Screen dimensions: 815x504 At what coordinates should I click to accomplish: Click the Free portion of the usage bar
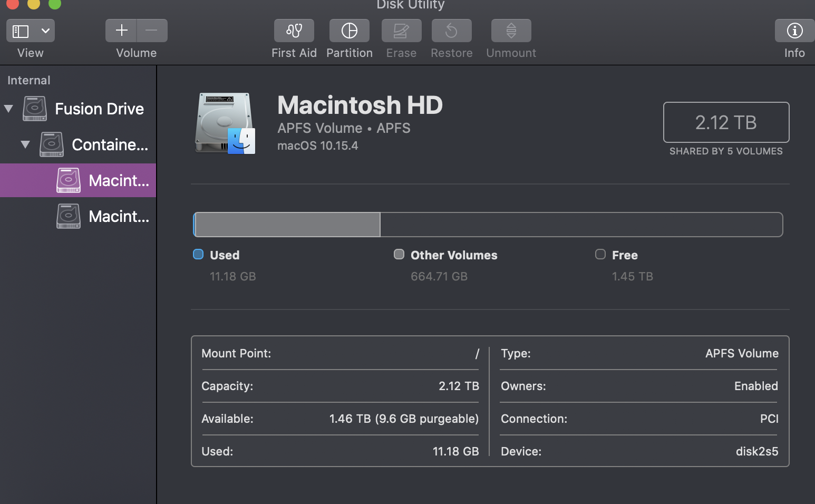click(581, 225)
